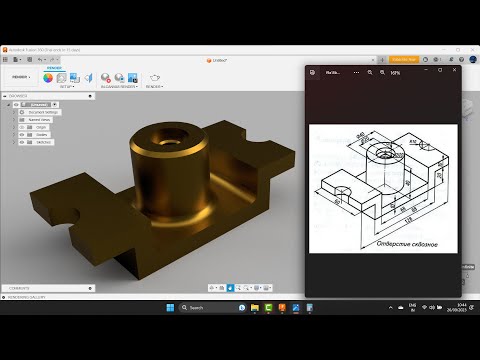
Task: Expand the Document Settings node
Action: [14, 112]
